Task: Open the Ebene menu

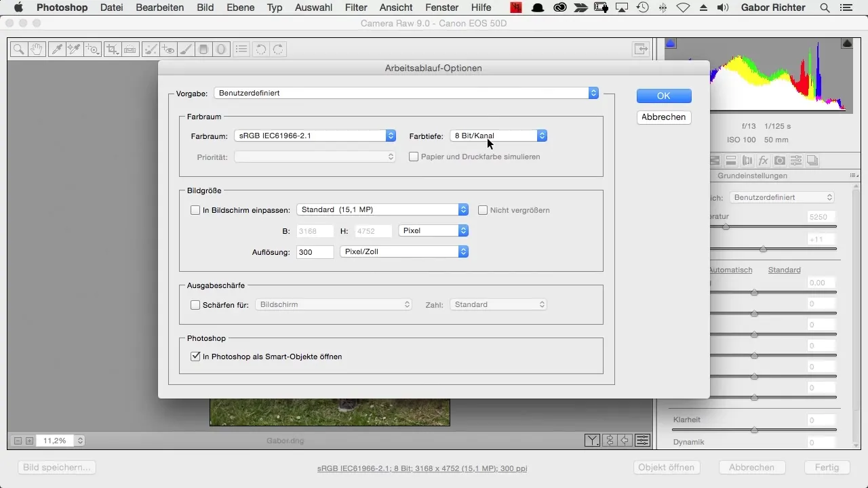Action: click(241, 7)
